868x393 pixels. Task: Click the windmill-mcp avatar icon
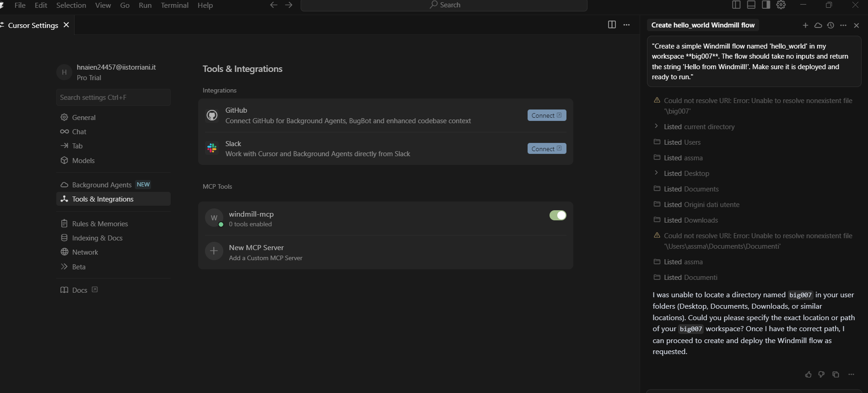pyautogui.click(x=214, y=218)
